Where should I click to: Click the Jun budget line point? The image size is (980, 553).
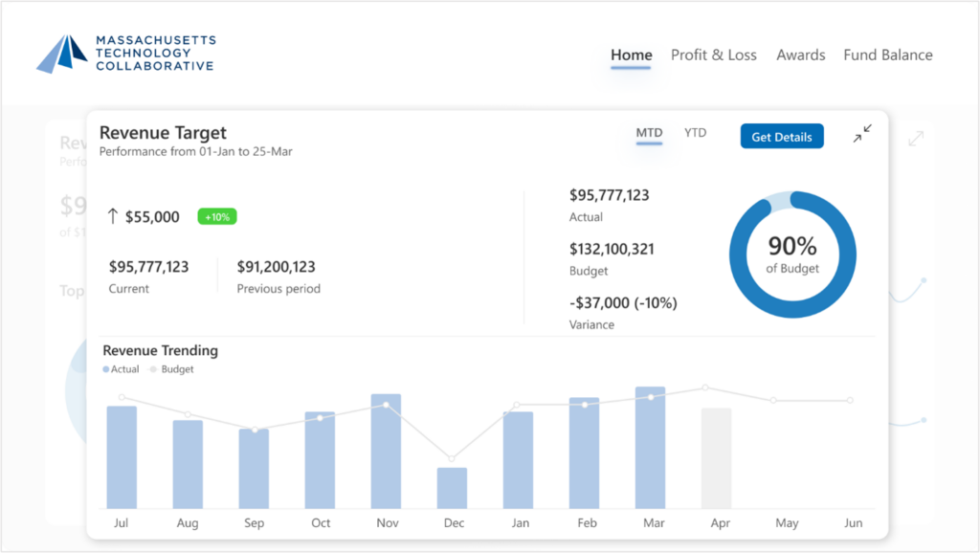850,400
